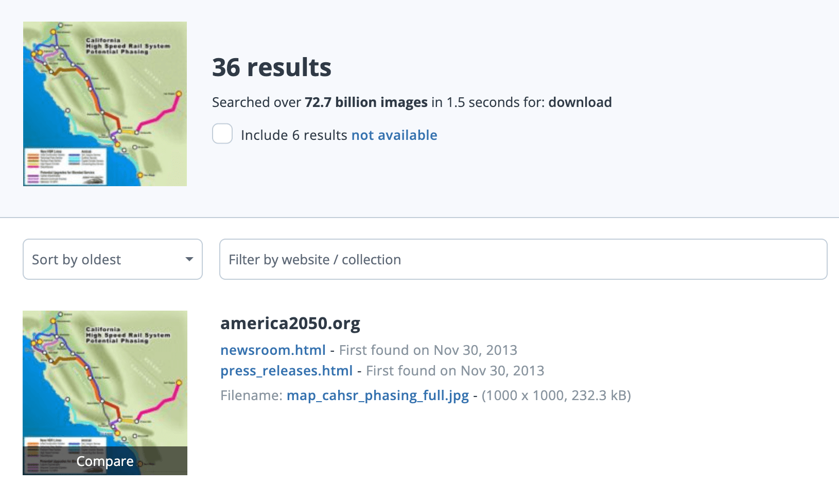
Task: Click the '72.7 billion images' text
Action: pos(366,102)
